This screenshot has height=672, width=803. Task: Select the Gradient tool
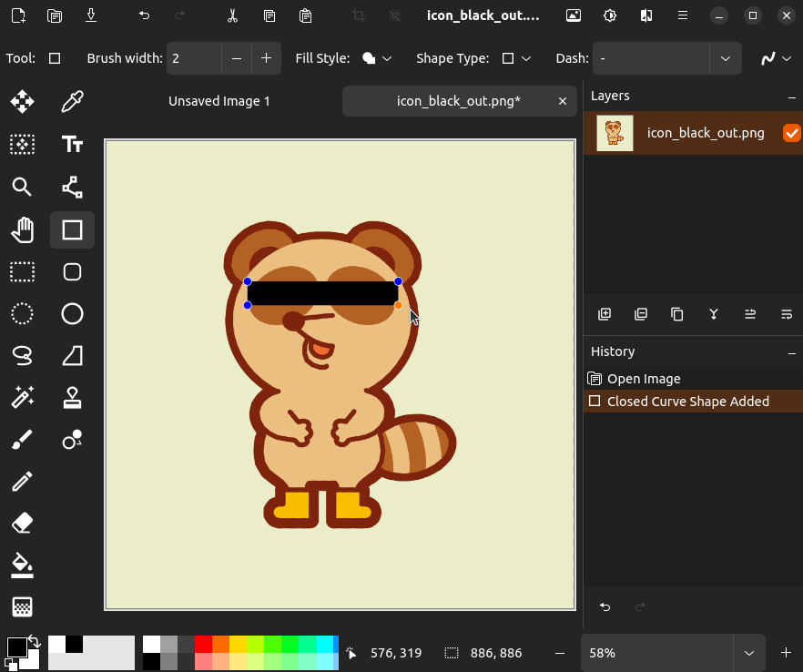[x=22, y=607]
